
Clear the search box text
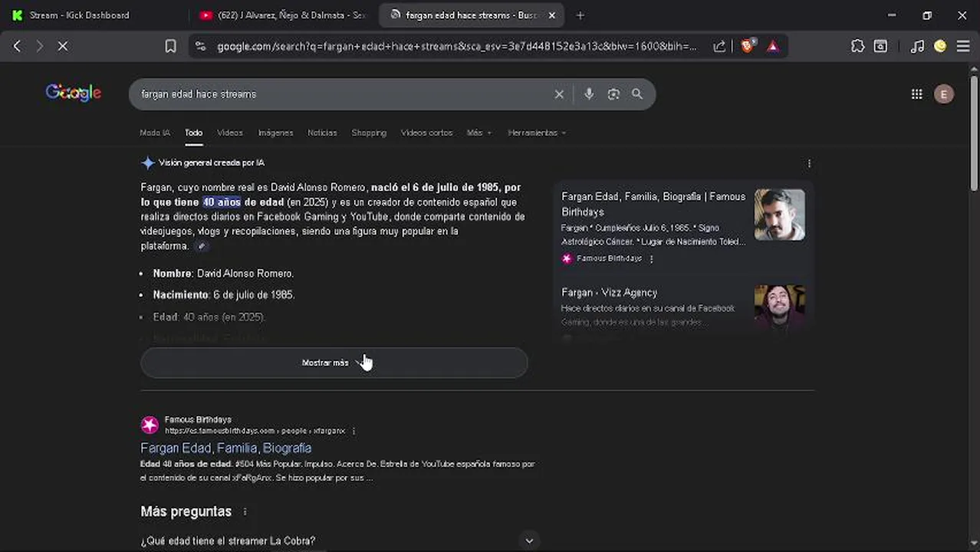[x=559, y=94]
